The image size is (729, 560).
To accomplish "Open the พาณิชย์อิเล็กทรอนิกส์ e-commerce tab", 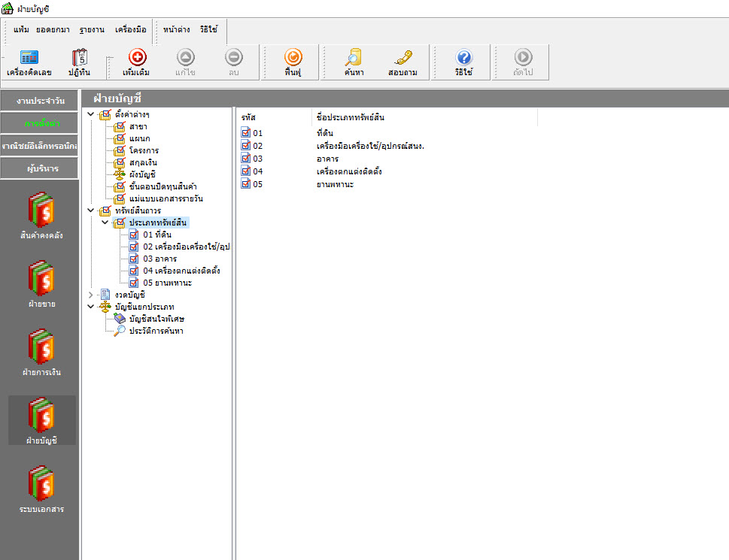I will [39, 146].
